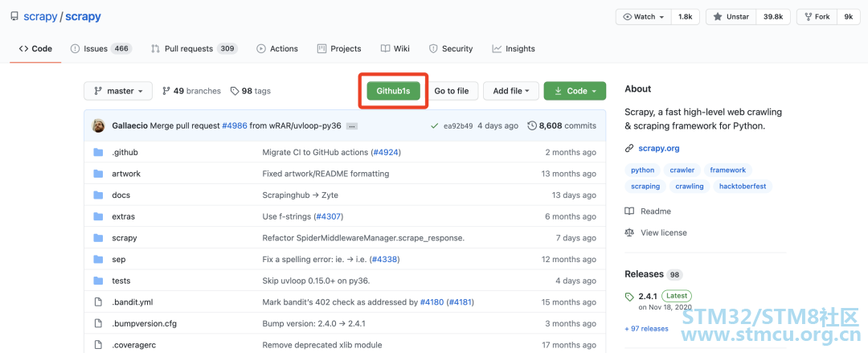The width and height of the screenshot is (868, 353).
Task: Fork the scrapy repository
Action: [x=817, y=17]
